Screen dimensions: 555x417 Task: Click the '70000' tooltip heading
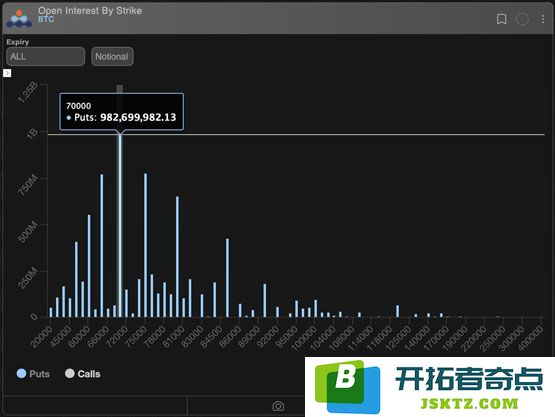coord(79,106)
